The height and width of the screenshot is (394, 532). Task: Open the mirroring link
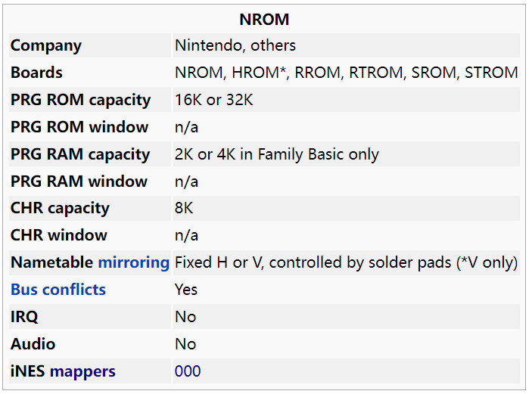[134, 262]
